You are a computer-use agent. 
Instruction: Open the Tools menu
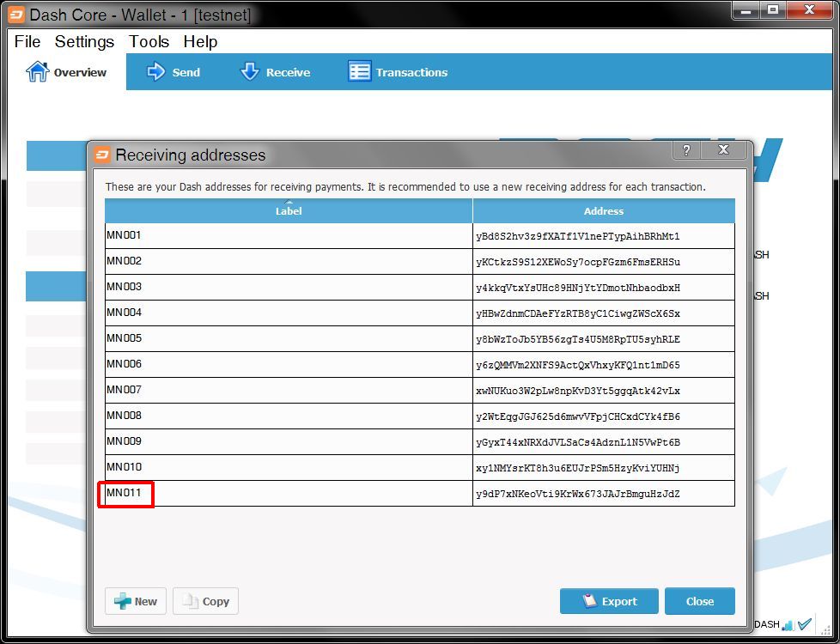(x=149, y=41)
